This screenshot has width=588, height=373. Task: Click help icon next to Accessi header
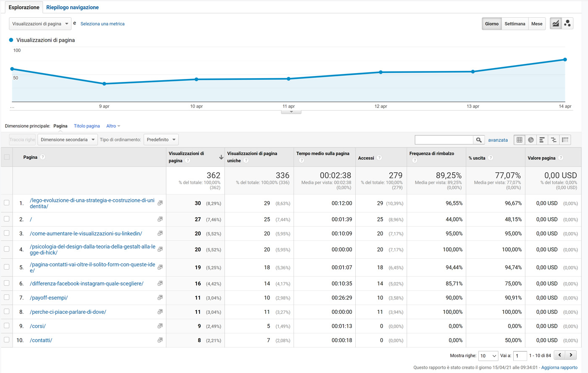pyautogui.click(x=379, y=158)
